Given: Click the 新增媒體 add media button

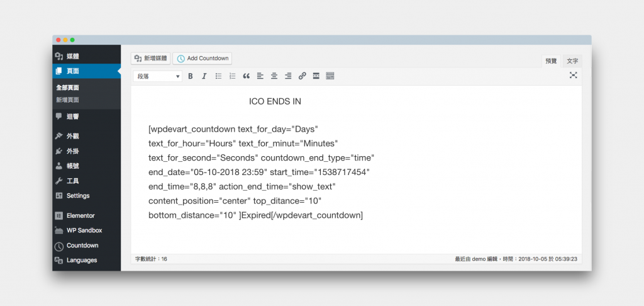Looking at the screenshot, I should point(151,59).
